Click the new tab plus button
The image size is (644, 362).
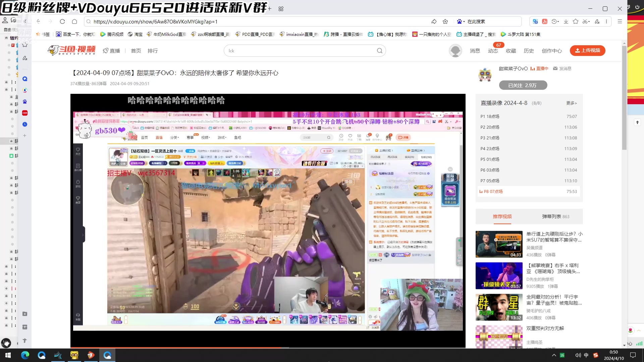click(269, 9)
